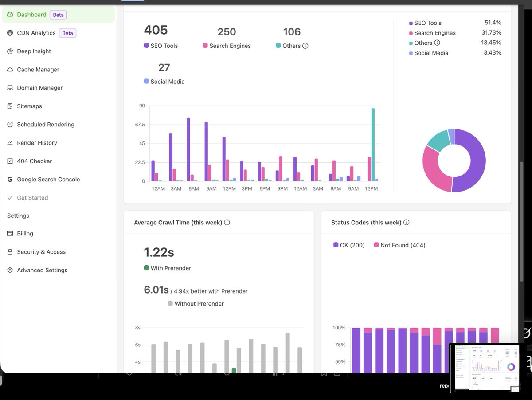The image size is (532, 400).
Task: Click the 1.22s crawl time value
Action: point(159,252)
